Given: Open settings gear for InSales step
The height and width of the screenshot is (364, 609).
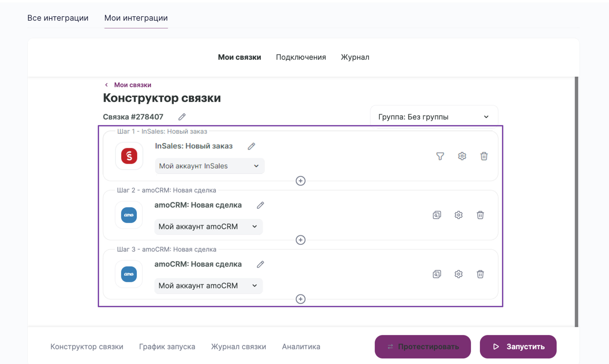Looking at the screenshot, I should (x=462, y=156).
